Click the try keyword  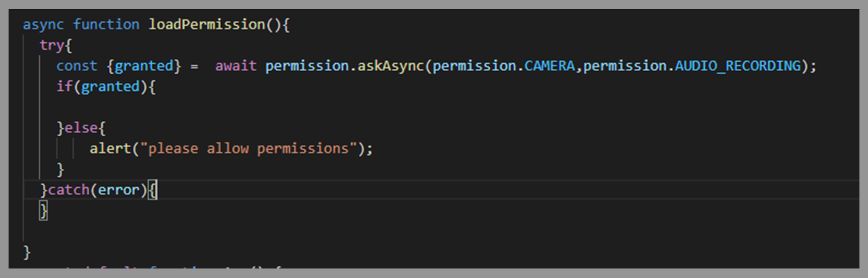coord(51,46)
